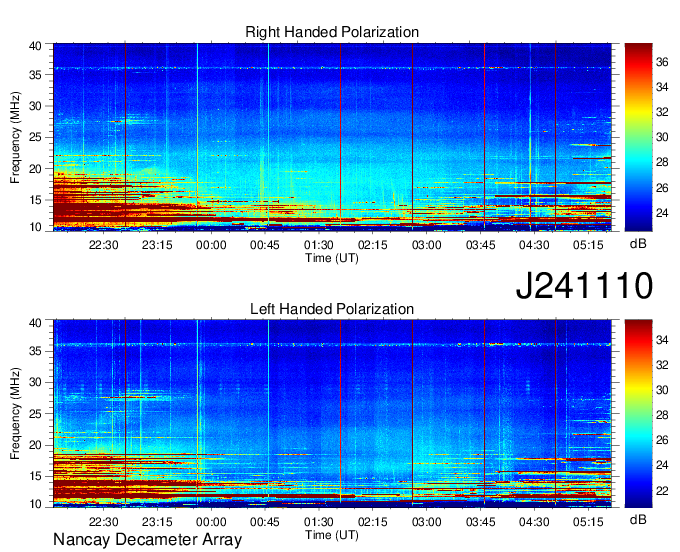Click the 20 MHz tick of left-handed plot

pos(35,445)
